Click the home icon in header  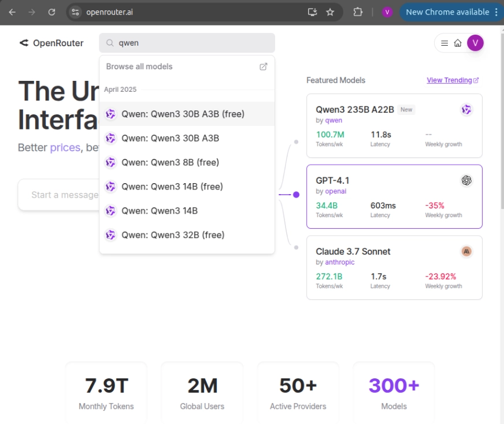[x=458, y=43]
